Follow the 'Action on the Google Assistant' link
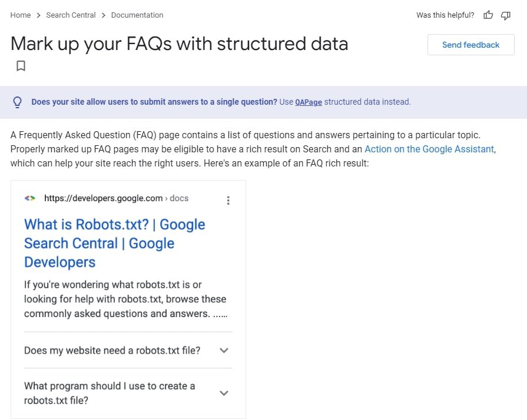The image size is (527, 420). coord(429,149)
